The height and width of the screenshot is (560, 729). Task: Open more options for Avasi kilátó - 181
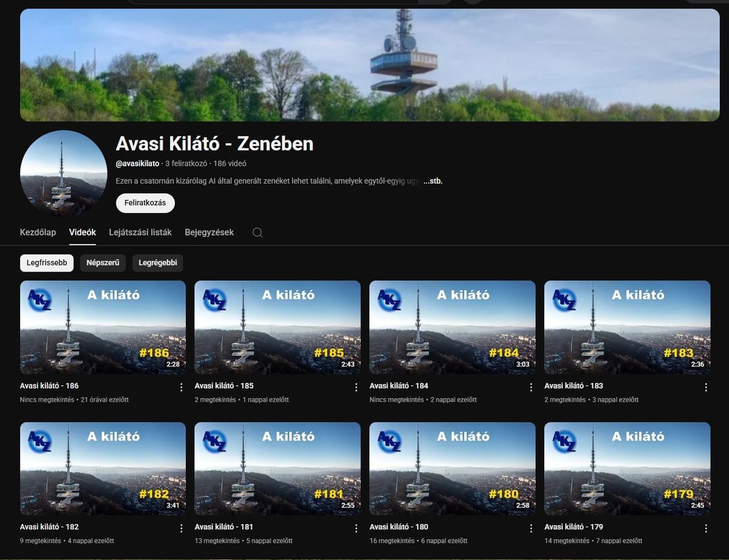pyautogui.click(x=356, y=528)
